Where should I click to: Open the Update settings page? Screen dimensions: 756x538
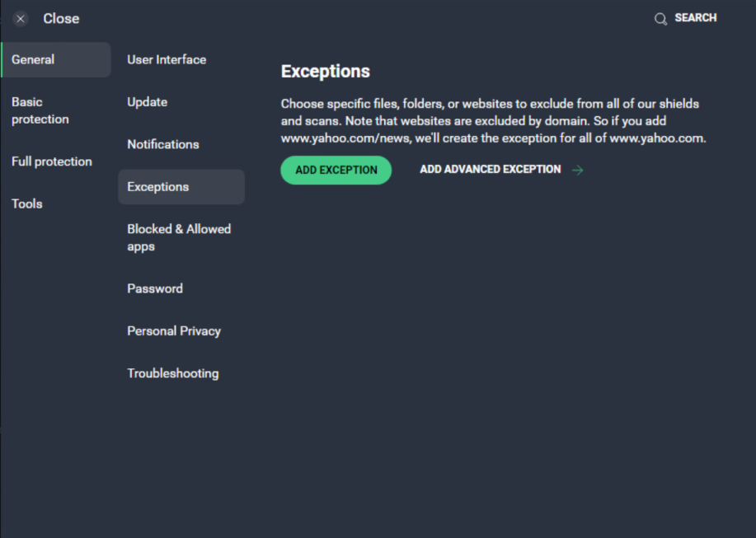(146, 102)
